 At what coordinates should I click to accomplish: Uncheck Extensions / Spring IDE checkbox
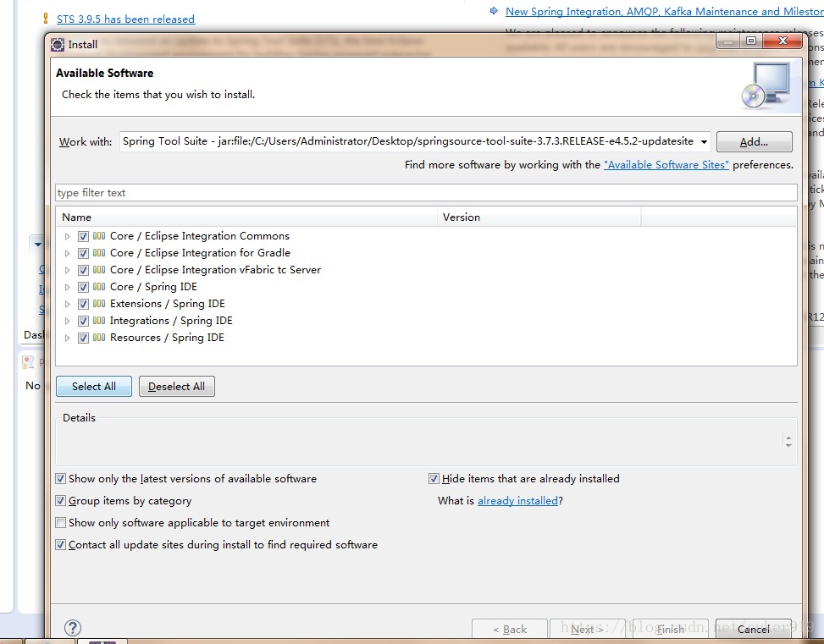click(x=83, y=304)
